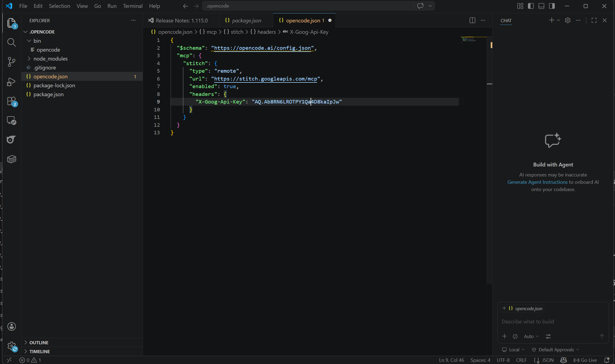
Task: Open the Help menu
Action: [155, 6]
